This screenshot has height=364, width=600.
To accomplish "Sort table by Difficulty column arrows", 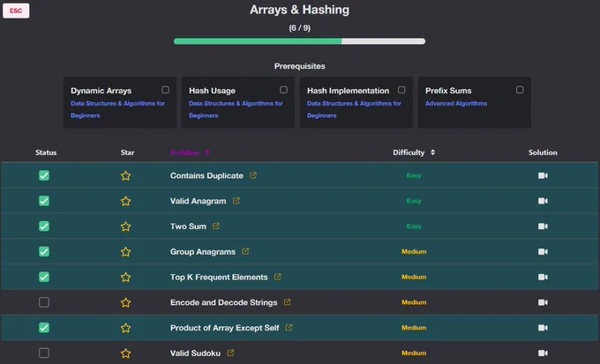I will [432, 152].
